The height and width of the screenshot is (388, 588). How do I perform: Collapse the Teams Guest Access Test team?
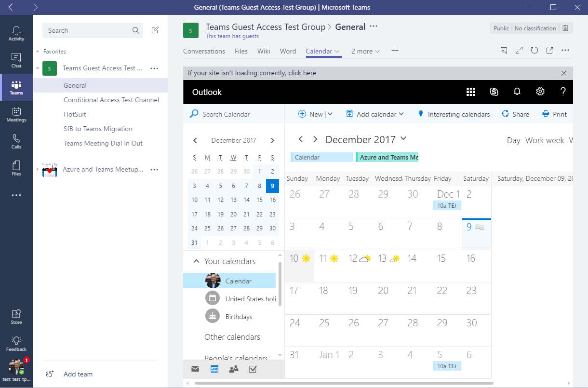(38, 68)
